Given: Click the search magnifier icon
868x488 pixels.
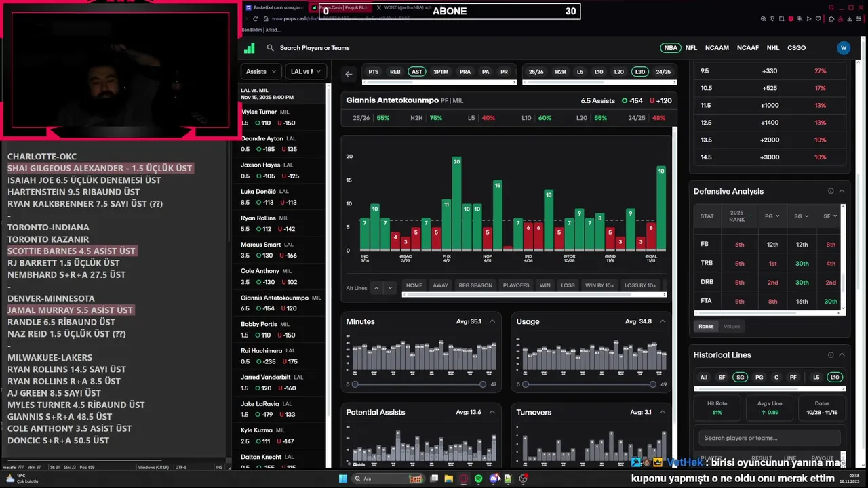Looking at the screenshot, I should 270,48.
